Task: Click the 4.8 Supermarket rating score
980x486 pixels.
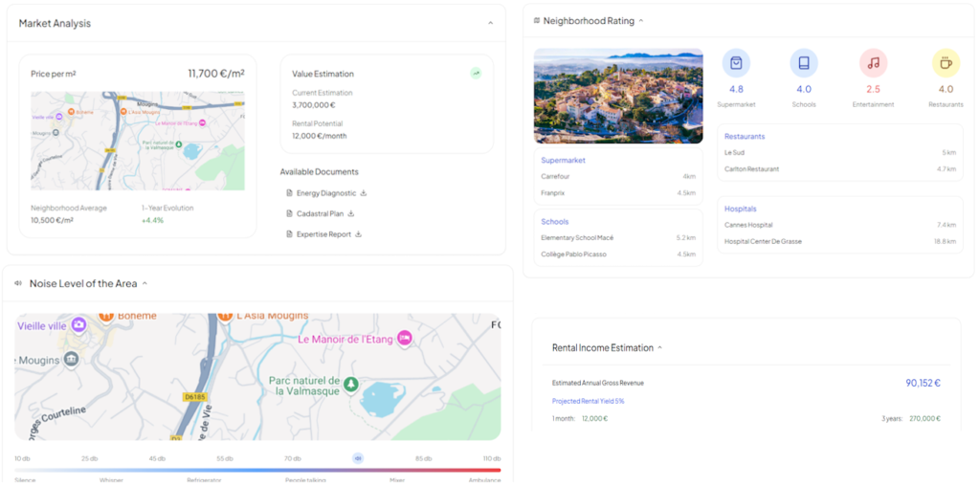Action: pyautogui.click(x=736, y=89)
